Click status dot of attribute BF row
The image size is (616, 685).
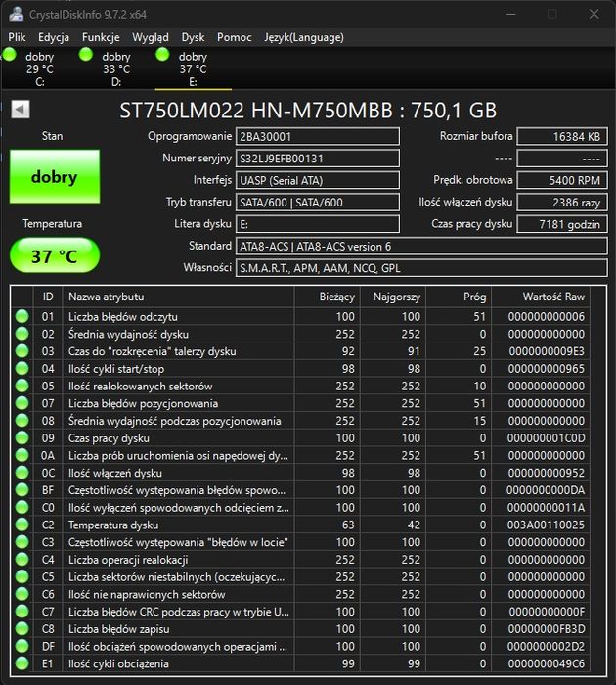(22, 489)
